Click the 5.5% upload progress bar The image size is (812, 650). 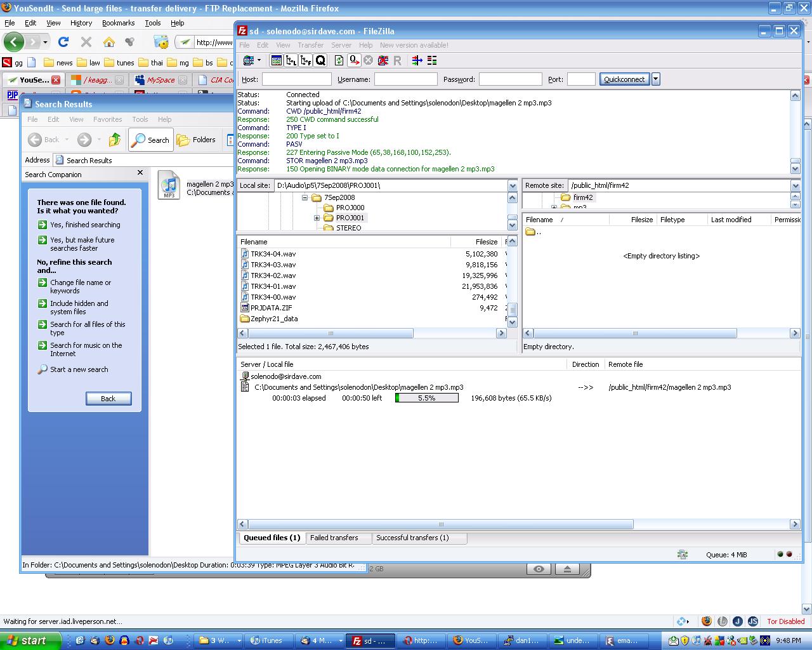(426, 398)
